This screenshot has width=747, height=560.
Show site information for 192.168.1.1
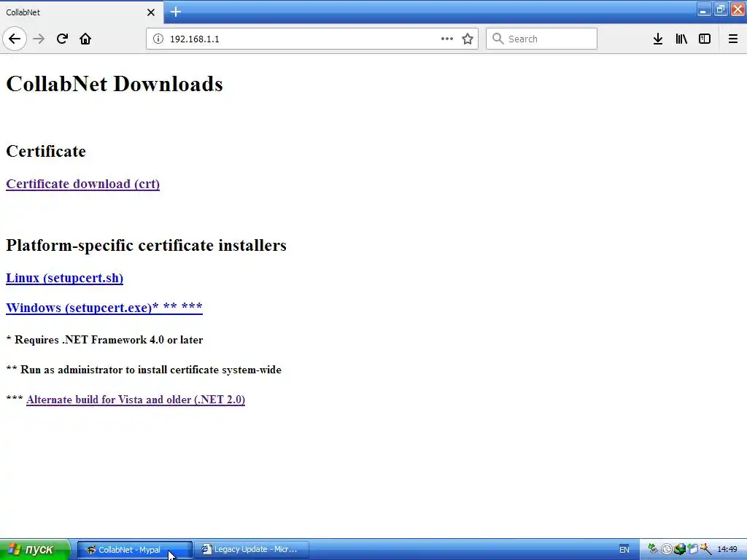point(158,39)
